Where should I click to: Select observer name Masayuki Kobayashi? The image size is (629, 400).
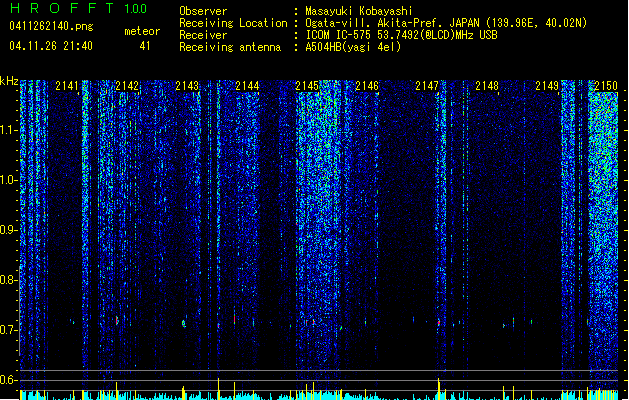coord(359,11)
